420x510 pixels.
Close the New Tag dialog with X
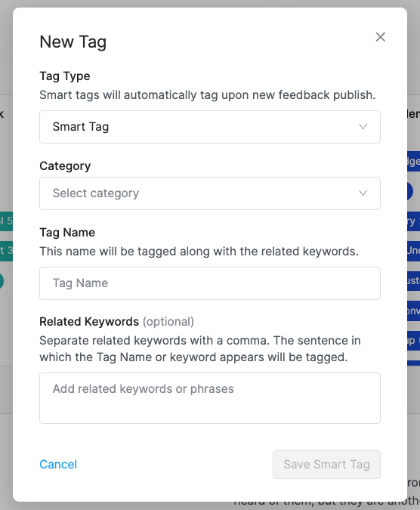click(x=380, y=37)
